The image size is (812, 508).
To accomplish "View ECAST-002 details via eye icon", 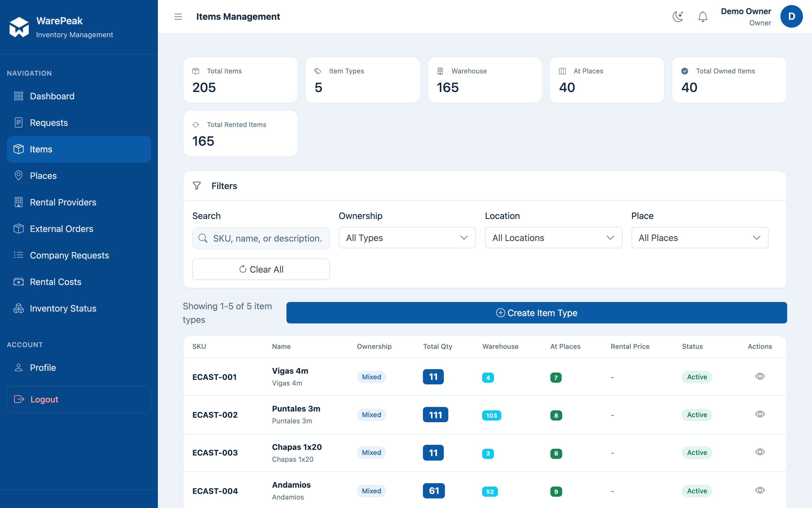I will [x=760, y=414].
